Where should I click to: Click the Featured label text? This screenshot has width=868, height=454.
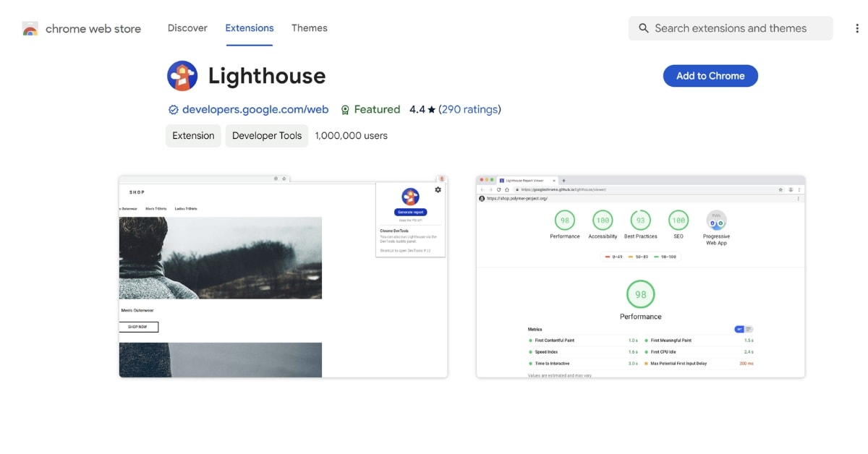pos(377,110)
